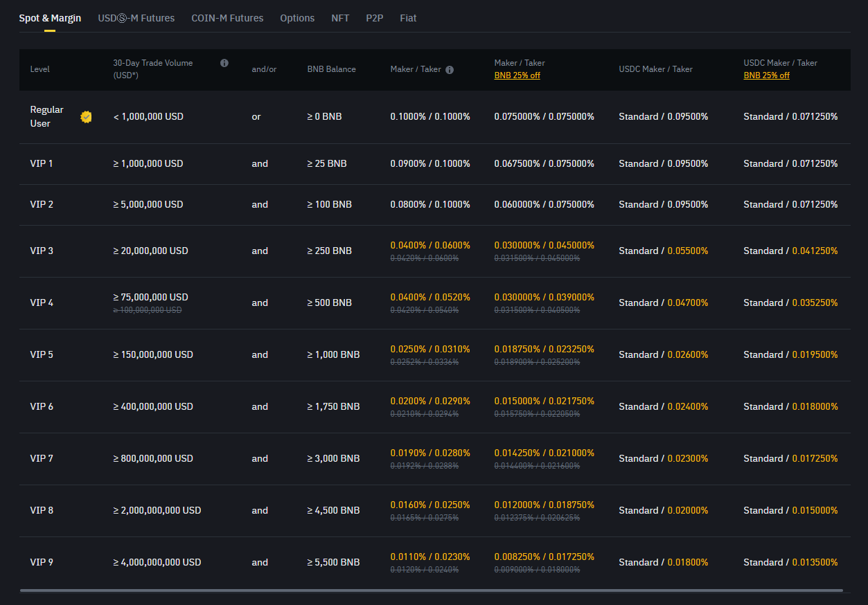Click the VIP 2 level label
This screenshot has width=868, height=605.
pyautogui.click(x=42, y=204)
